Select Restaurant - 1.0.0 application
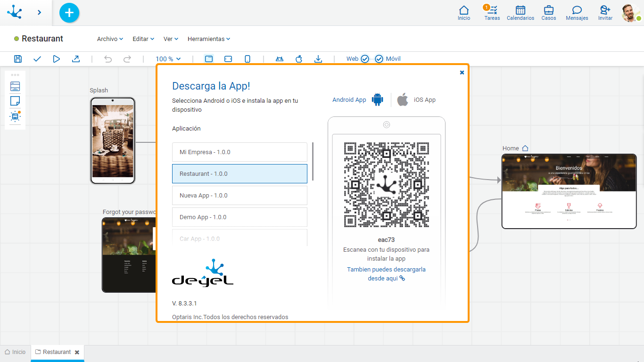Viewport: 644px width, 362px height. 239,174
